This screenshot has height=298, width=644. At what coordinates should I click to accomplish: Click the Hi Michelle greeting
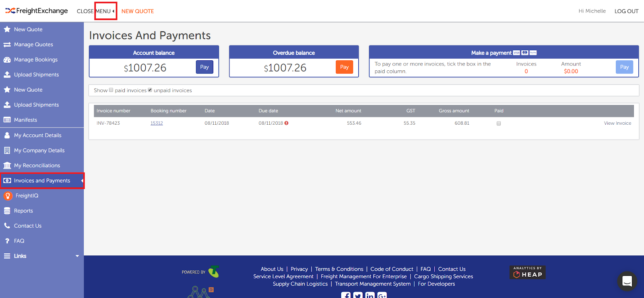[x=592, y=11]
